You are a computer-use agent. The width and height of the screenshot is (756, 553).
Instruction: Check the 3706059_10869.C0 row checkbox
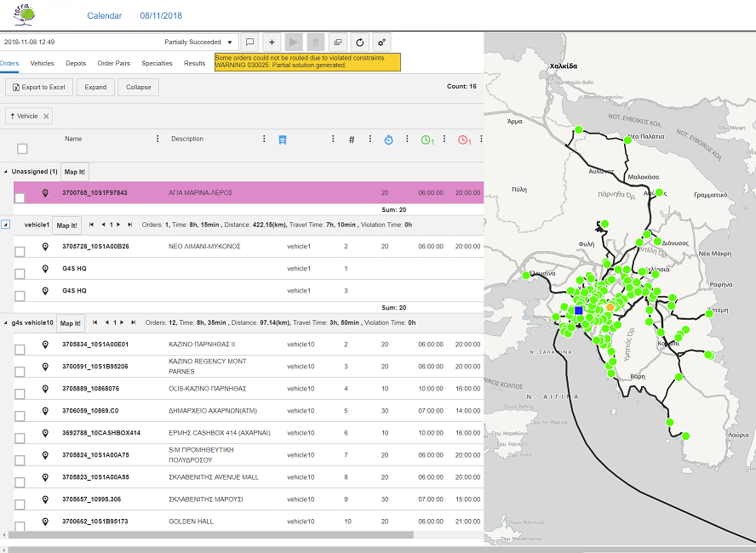point(20,416)
